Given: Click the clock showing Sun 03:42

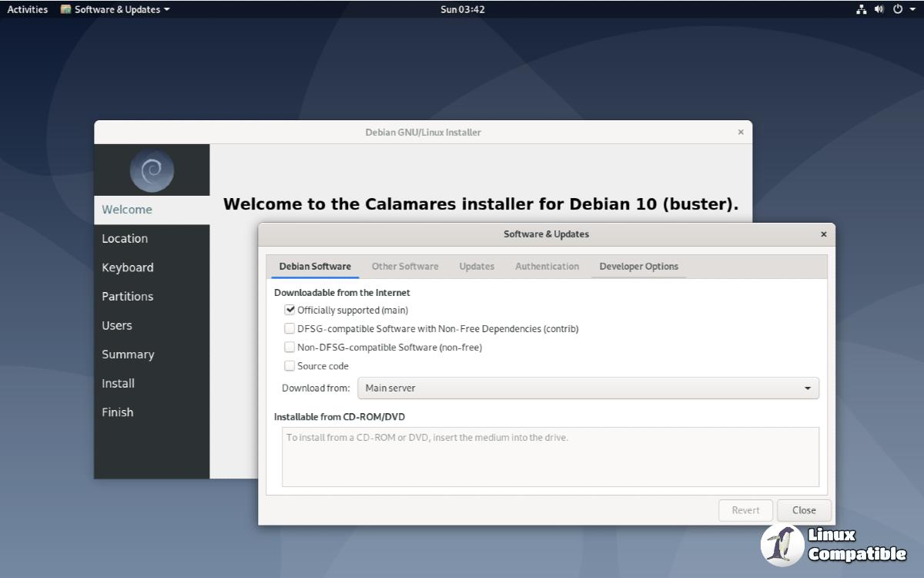Looking at the screenshot, I should 462,9.
